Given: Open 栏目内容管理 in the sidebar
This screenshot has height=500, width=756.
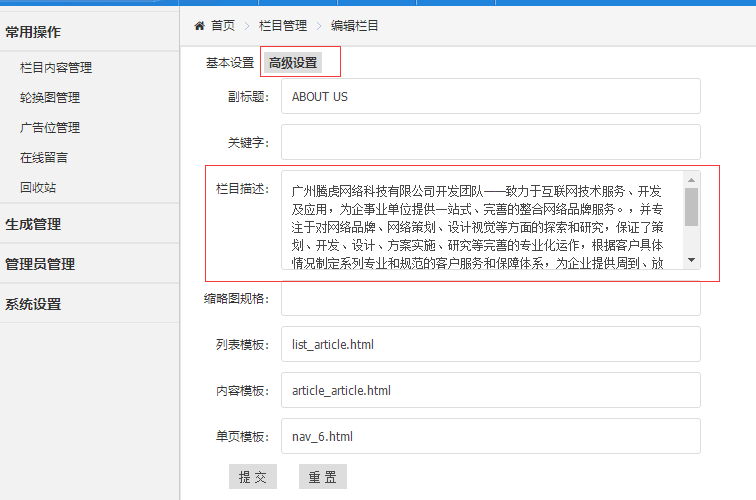Looking at the screenshot, I should pos(56,68).
